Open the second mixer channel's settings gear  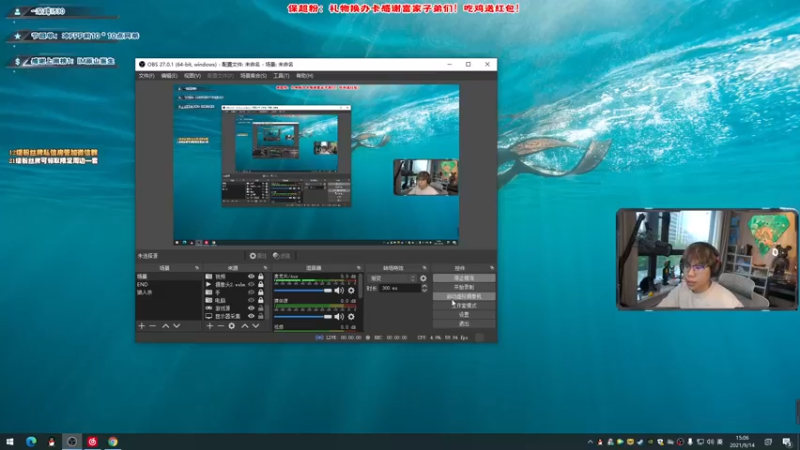tap(351, 316)
